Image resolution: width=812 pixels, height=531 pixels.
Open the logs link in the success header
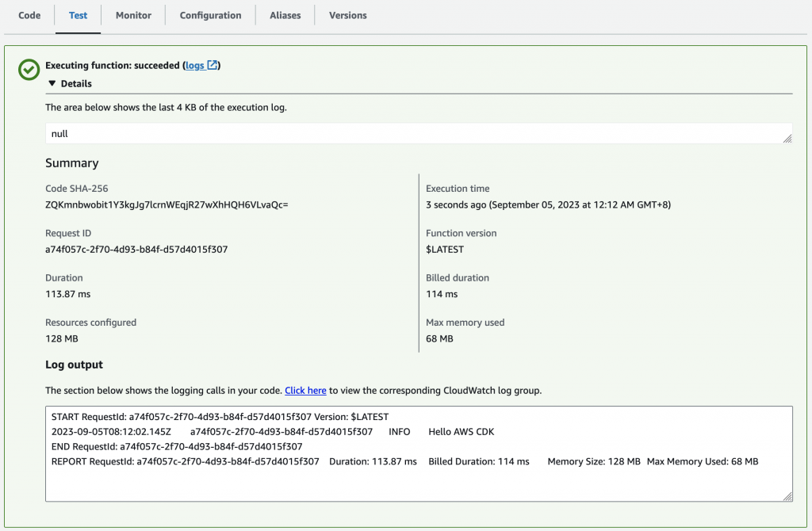194,65
